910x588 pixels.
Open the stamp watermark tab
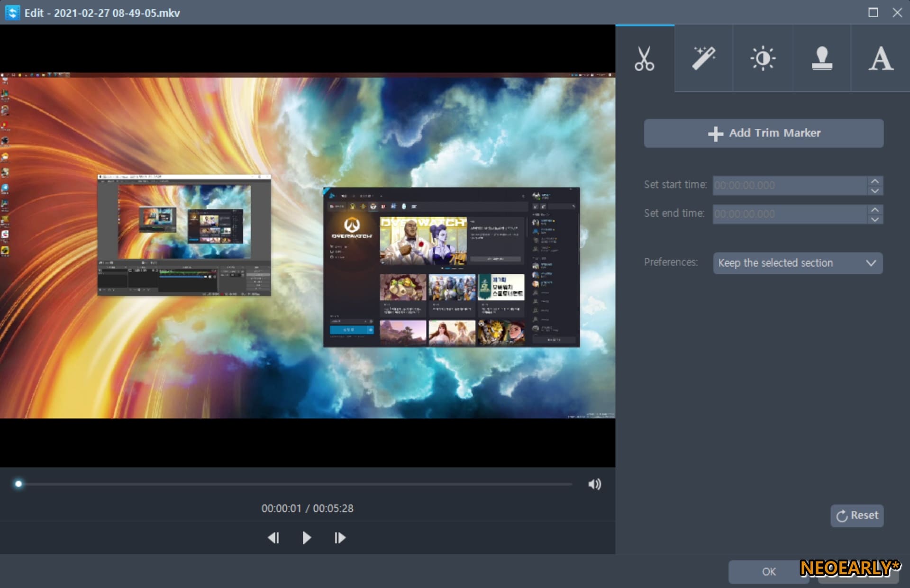821,59
